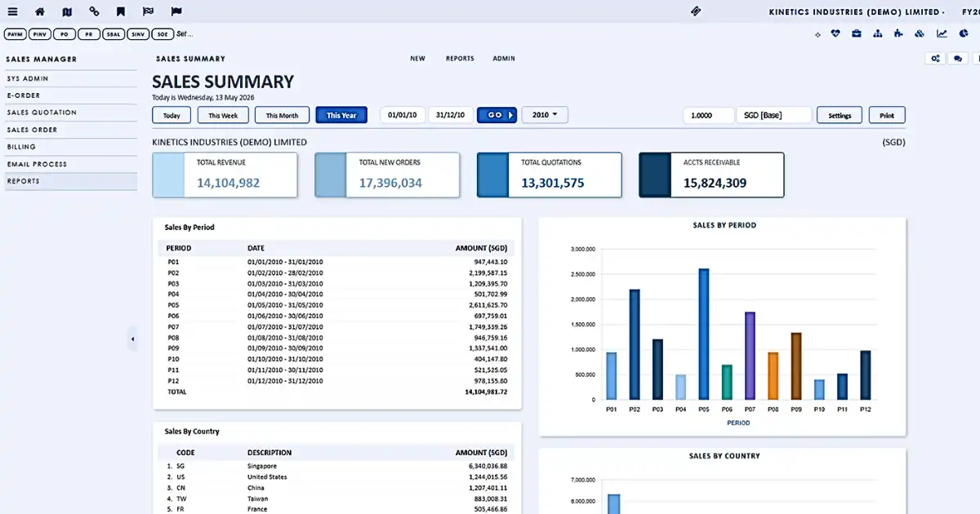Click the PR shortcut pill

[89, 34]
